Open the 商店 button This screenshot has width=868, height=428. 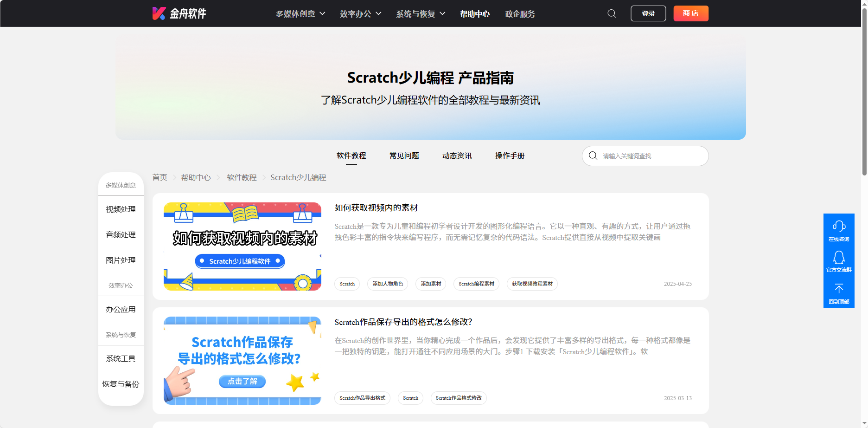[x=690, y=13]
